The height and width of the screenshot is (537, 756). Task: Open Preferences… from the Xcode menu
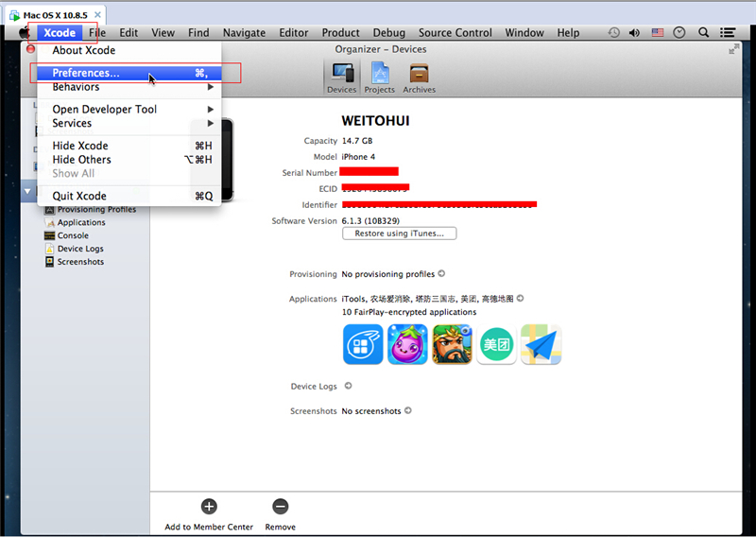pos(129,73)
